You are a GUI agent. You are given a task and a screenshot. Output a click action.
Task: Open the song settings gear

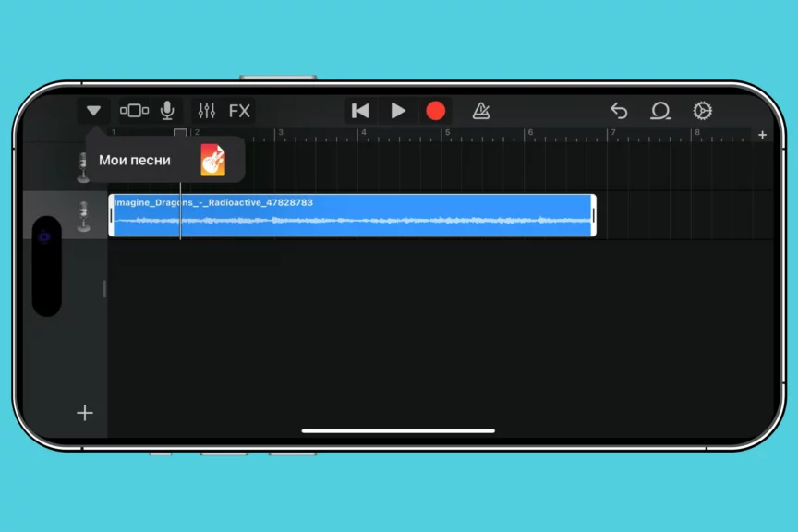[x=702, y=111]
